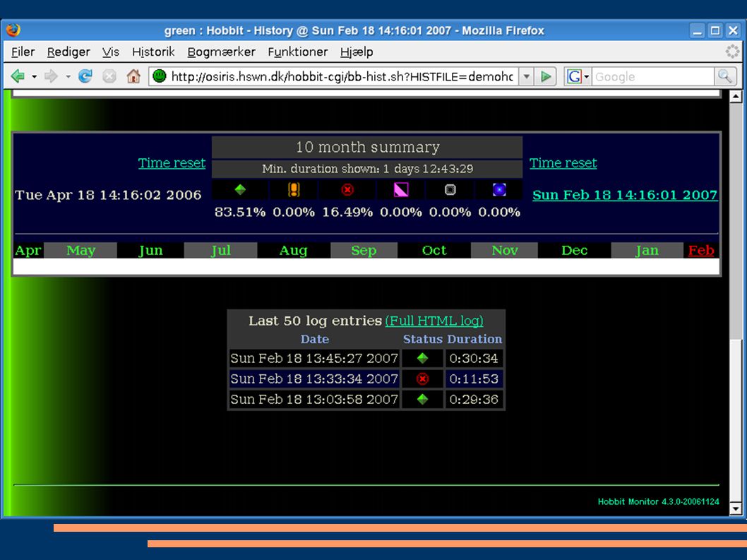This screenshot has width=747, height=560.
Task: Click the 0:11:53 duration cell
Action: (474, 379)
